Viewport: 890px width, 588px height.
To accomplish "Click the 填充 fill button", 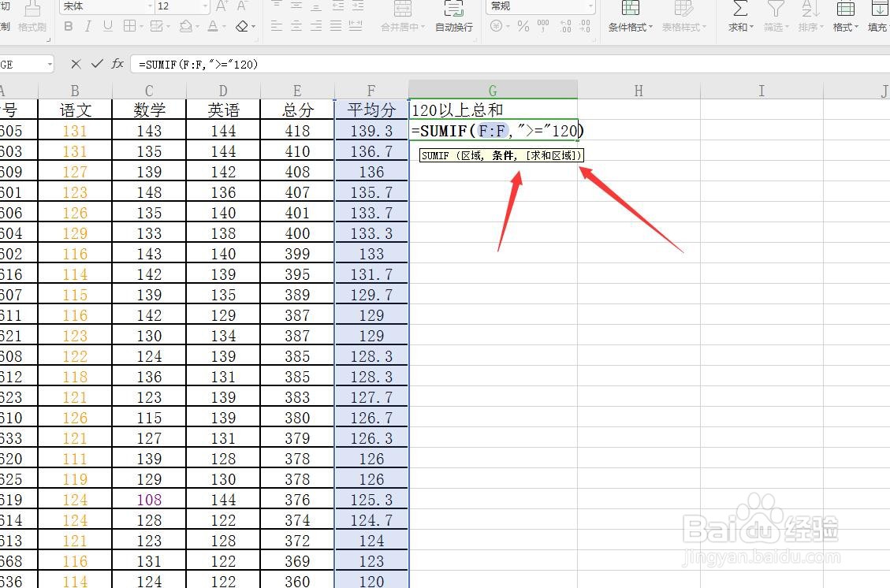I will (878, 16).
